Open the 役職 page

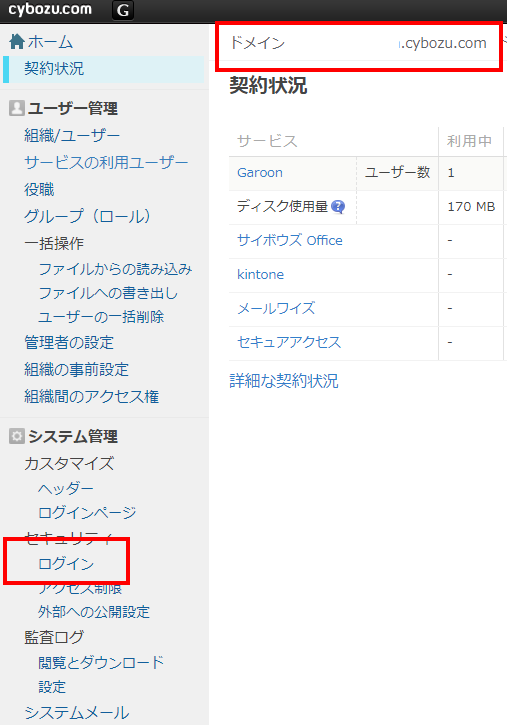tap(39, 189)
